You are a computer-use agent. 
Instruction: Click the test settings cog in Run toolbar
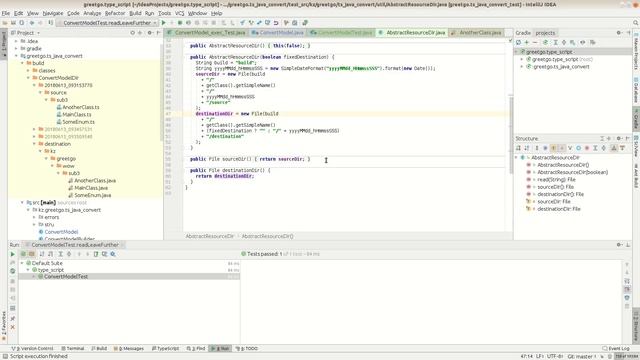coord(113,254)
